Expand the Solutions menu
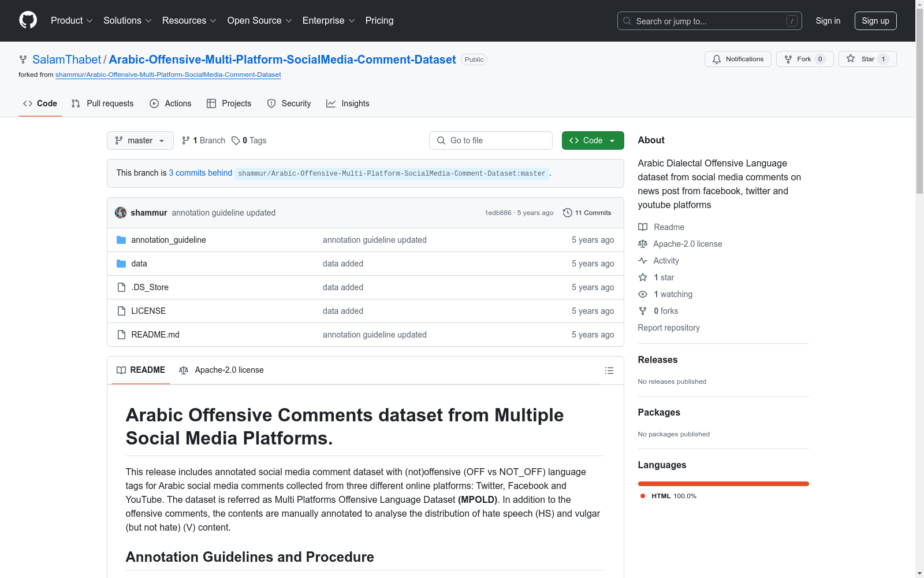The height and width of the screenshot is (578, 924). tap(127, 21)
